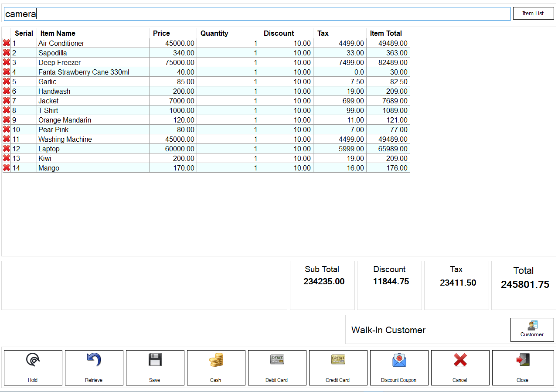Image resolution: width=558 pixels, height=392 pixels.
Task: Click item total 363.00 for Sapodilla
Action: coord(388,53)
